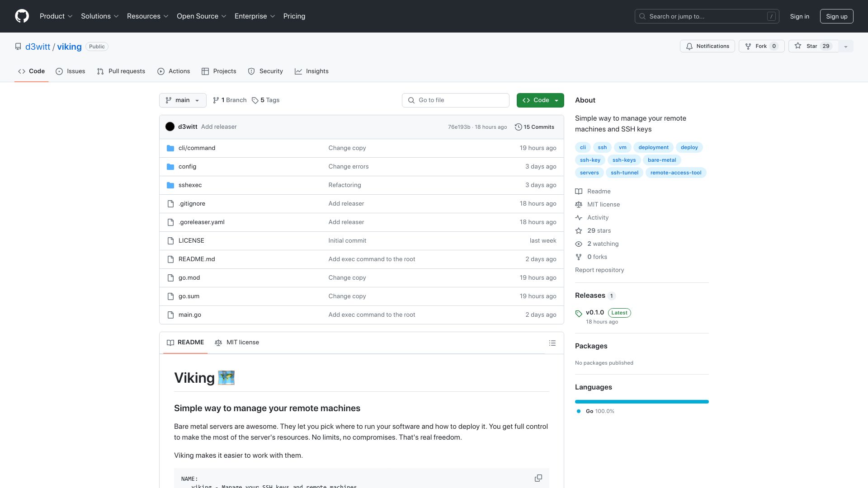Screen dimensions: 868x488
Task: Click the Sign in link
Action: point(800,16)
